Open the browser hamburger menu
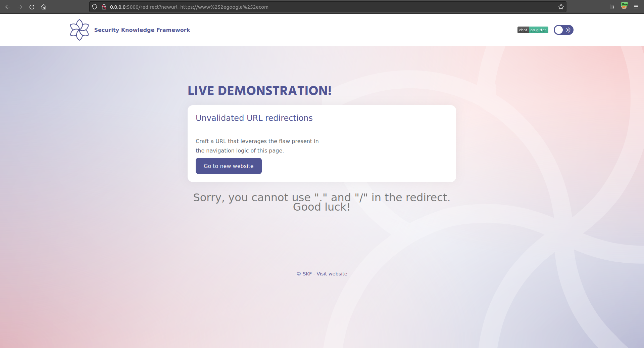 tap(636, 7)
